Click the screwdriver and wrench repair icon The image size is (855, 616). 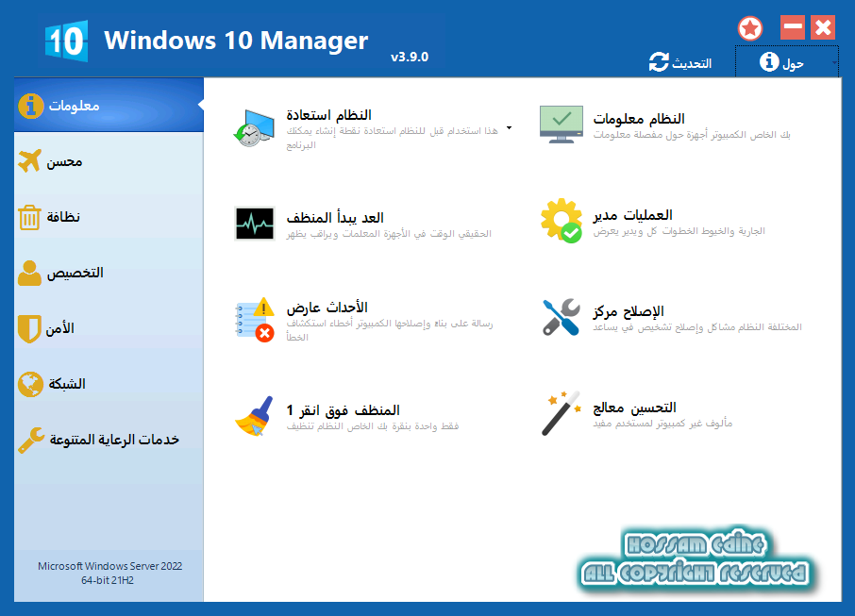click(x=562, y=317)
